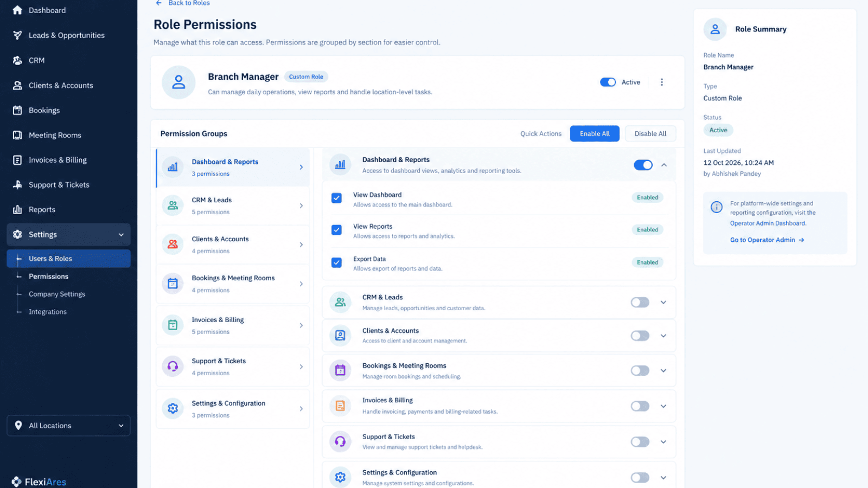
Task: Click the CRM icon in sidebar
Action: [17, 60]
